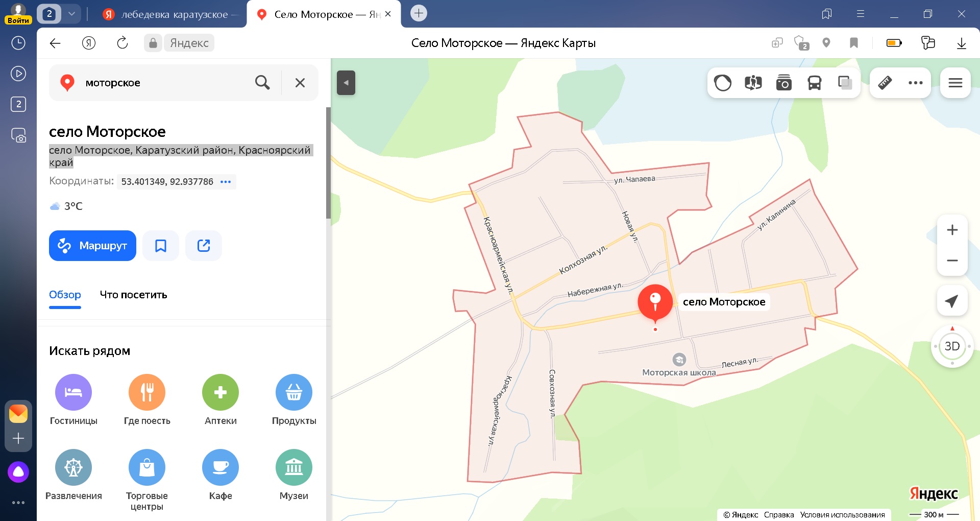This screenshot has width=980, height=521.
Task: Click Войти profile sign-in
Action: click(x=18, y=14)
